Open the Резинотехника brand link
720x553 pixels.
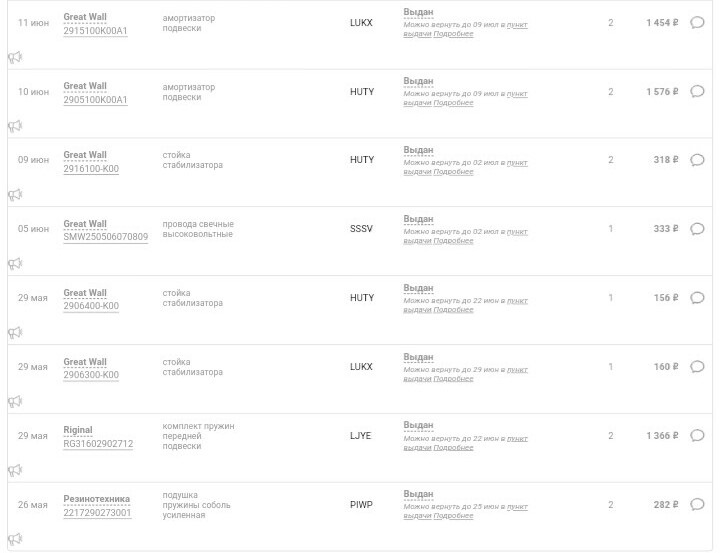coord(96,499)
